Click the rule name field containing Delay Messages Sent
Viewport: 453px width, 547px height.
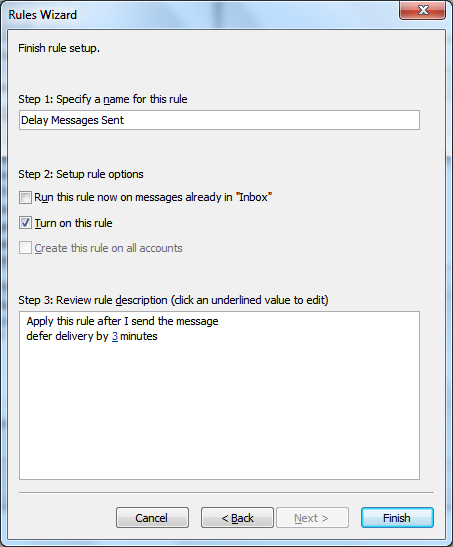coord(219,120)
